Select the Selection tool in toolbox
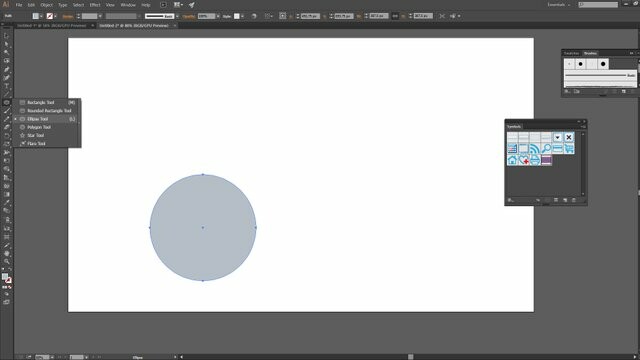 (x=7, y=36)
